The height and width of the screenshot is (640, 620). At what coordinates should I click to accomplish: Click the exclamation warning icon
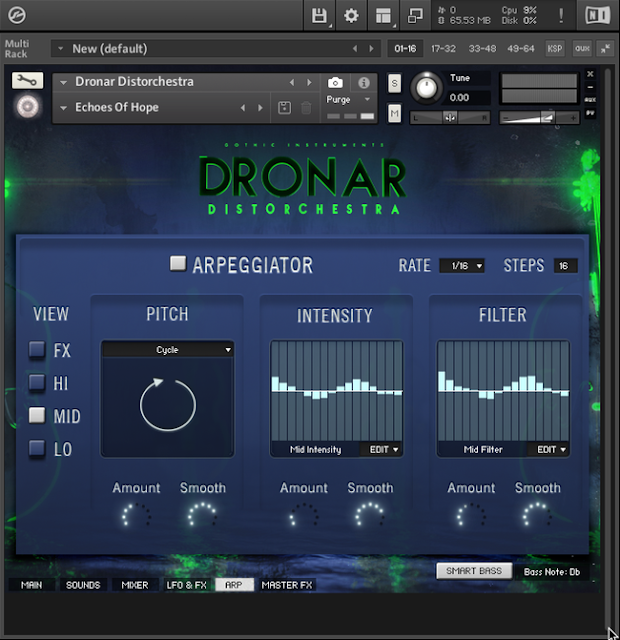561,16
